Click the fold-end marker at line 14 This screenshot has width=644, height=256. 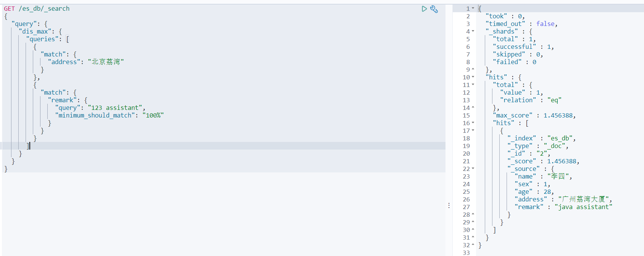pyautogui.click(x=473, y=108)
